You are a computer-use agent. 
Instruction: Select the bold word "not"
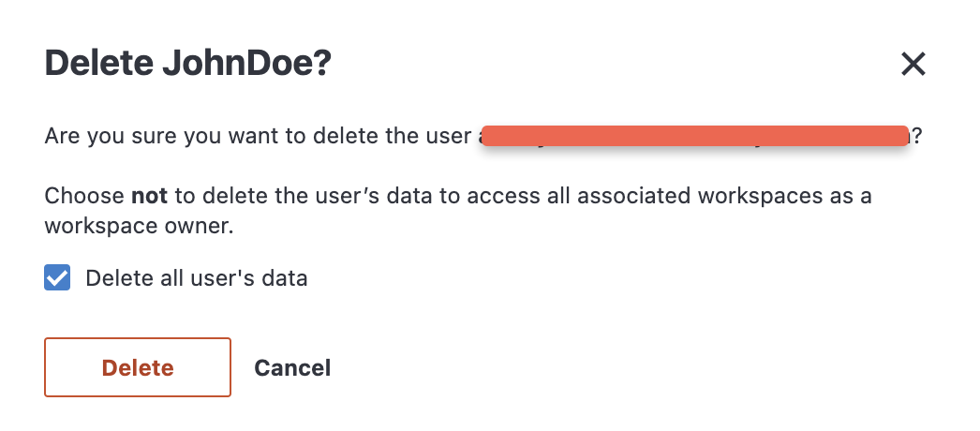point(147,198)
